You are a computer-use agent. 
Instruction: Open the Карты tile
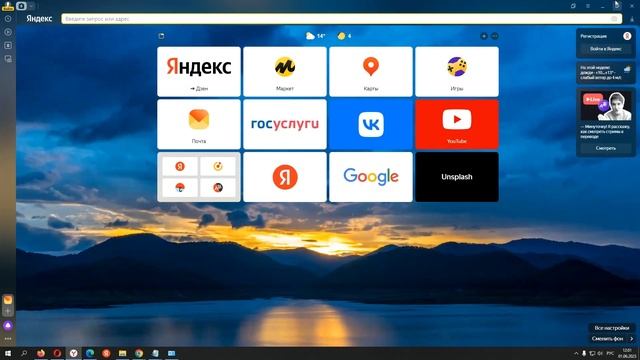coord(371,71)
